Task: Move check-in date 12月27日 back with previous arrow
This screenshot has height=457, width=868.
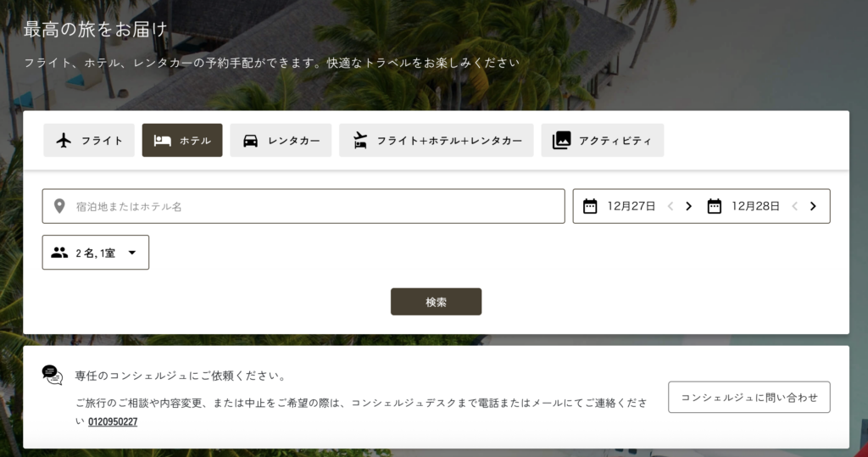Action: point(670,206)
